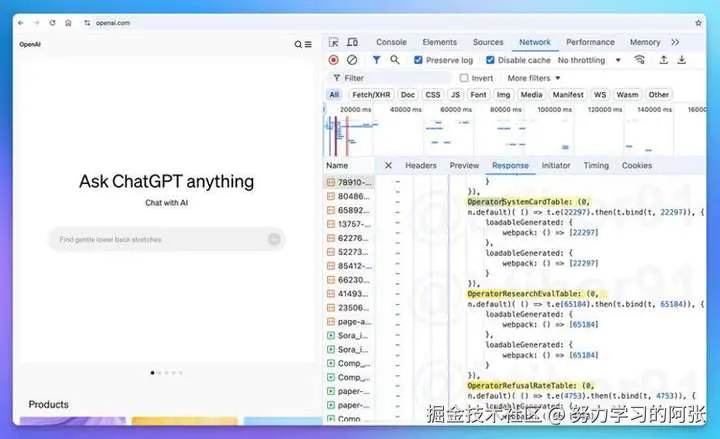Toggle the Disable cache checkbox
This screenshot has height=439, width=720.
[x=490, y=60]
